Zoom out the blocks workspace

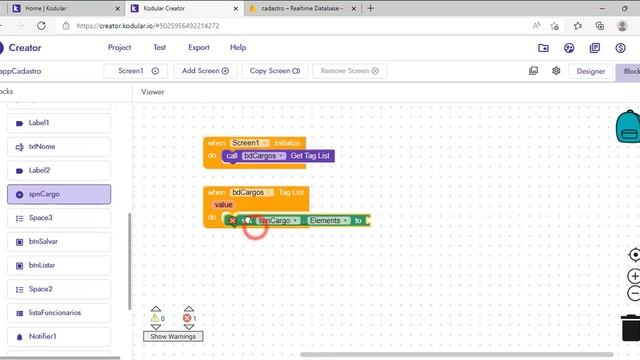point(634,293)
